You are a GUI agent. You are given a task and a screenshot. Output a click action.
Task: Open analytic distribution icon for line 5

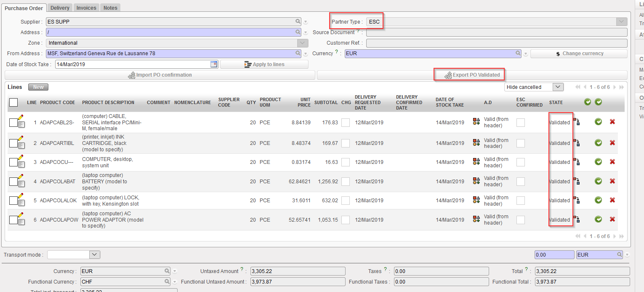(476, 200)
